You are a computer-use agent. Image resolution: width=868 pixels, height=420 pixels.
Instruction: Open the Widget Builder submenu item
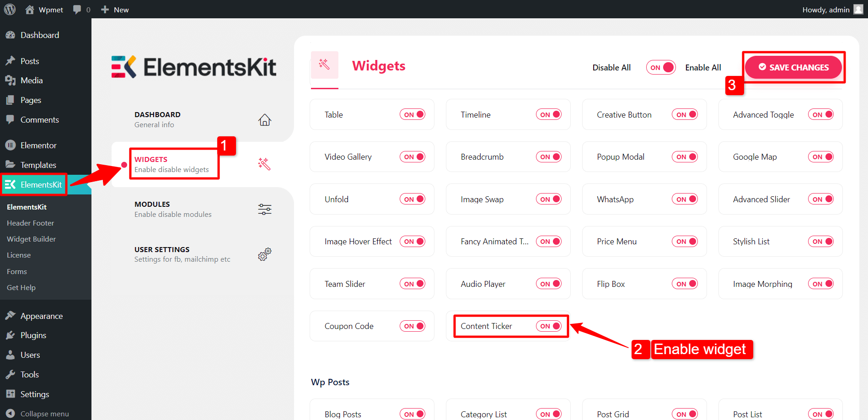coord(31,239)
